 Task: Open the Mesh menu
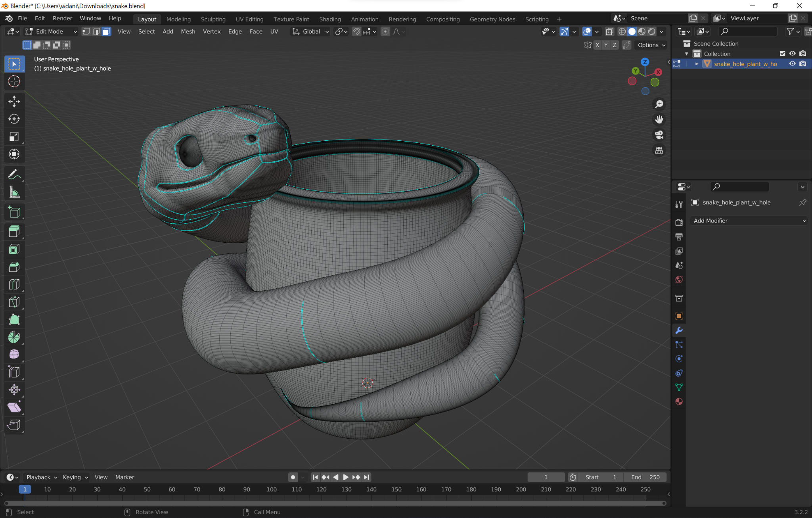188,31
